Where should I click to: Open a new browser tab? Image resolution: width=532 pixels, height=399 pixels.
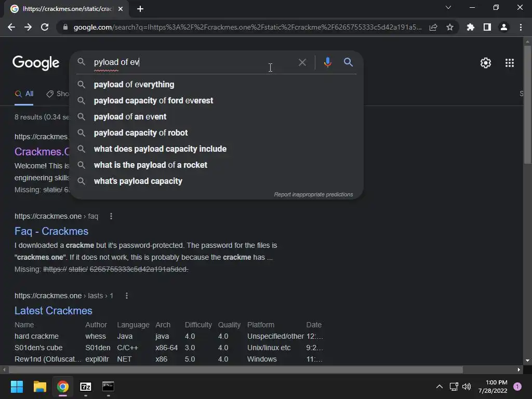tap(140, 9)
